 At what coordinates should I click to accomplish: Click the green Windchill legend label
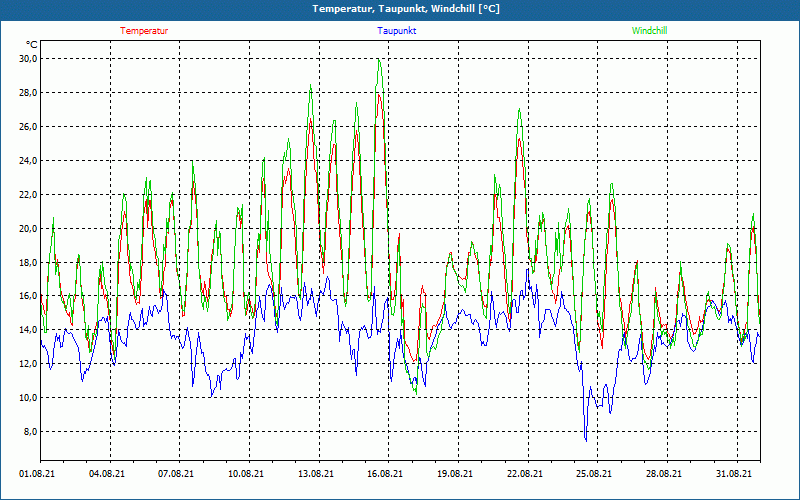649,31
